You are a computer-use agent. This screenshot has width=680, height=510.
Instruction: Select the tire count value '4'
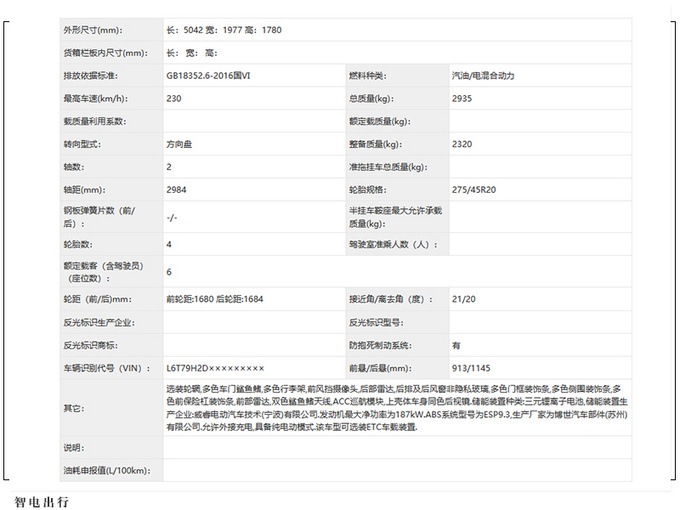coord(169,244)
